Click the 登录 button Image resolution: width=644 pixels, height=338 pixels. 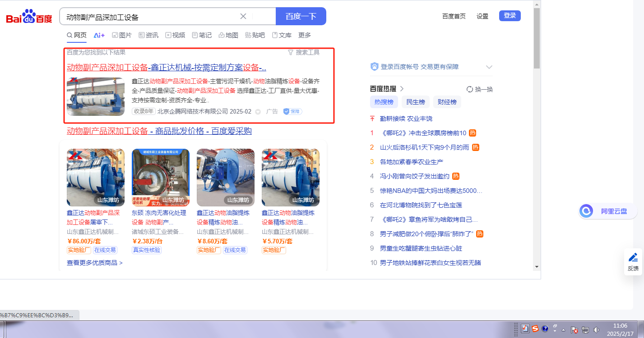(x=510, y=16)
